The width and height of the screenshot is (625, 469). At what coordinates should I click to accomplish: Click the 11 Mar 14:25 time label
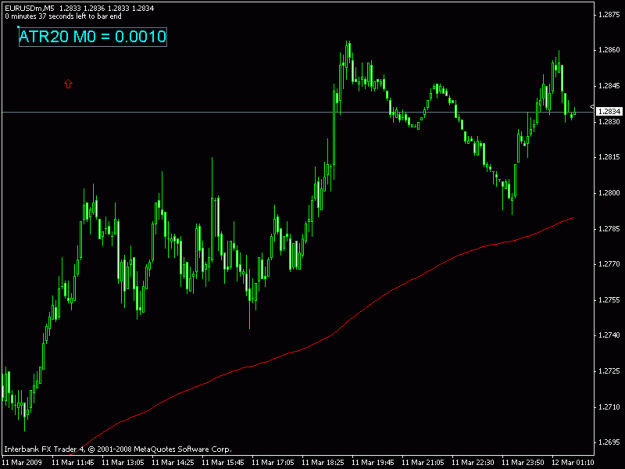click(173, 463)
